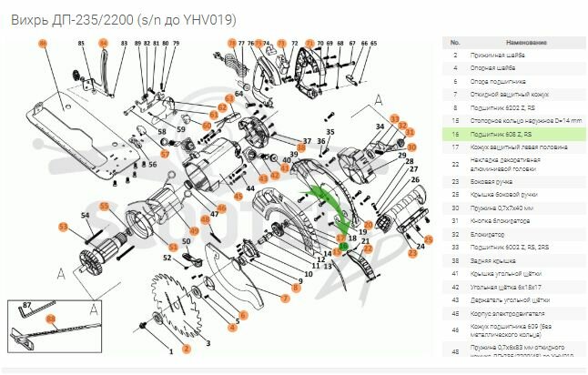This screenshot has height=375, width=588.
Task: Select orange part marker 53
Action: [x=64, y=227]
